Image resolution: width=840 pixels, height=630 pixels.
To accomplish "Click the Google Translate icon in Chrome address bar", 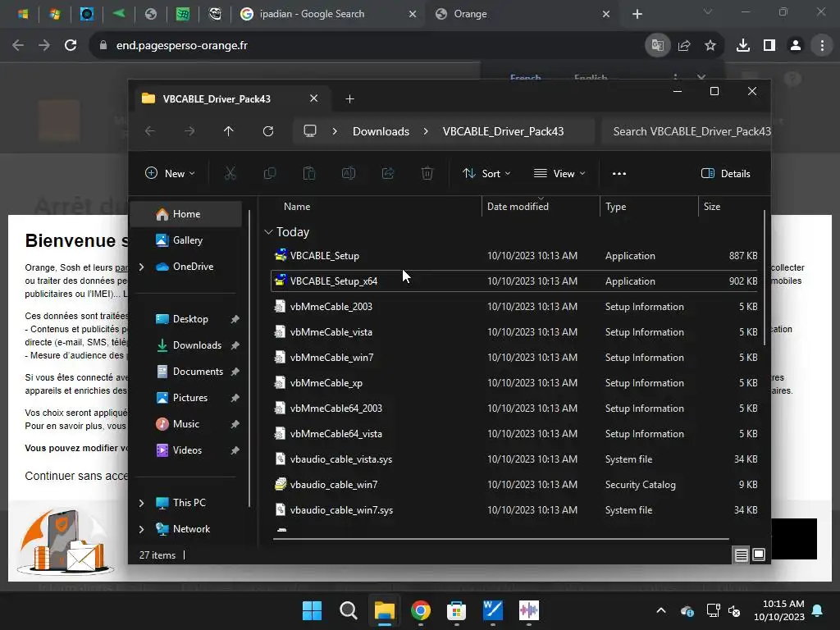I will 657,46.
